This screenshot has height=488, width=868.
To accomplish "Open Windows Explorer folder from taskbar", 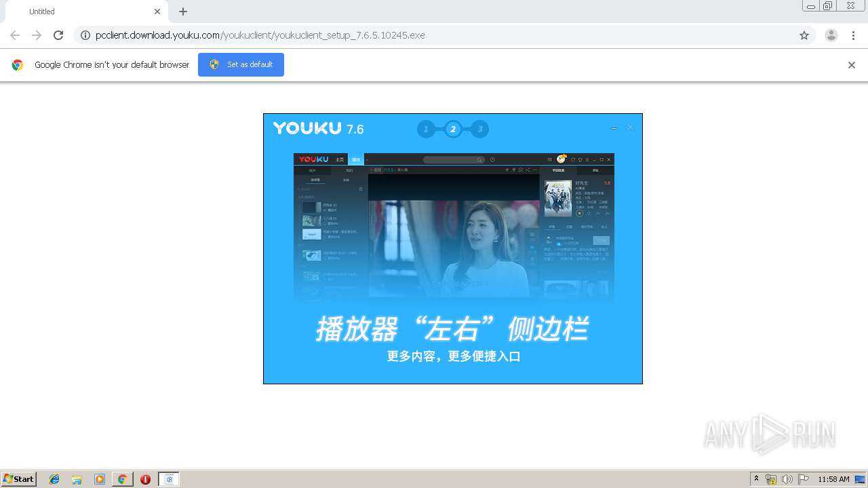I will (77, 479).
